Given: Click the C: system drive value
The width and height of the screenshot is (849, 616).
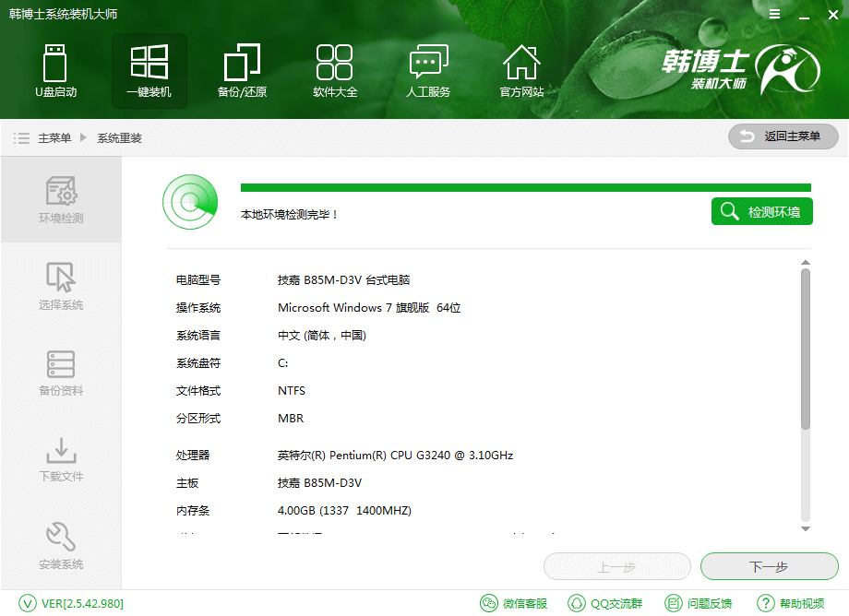Looking at the screenshot, I should (282, 363).
